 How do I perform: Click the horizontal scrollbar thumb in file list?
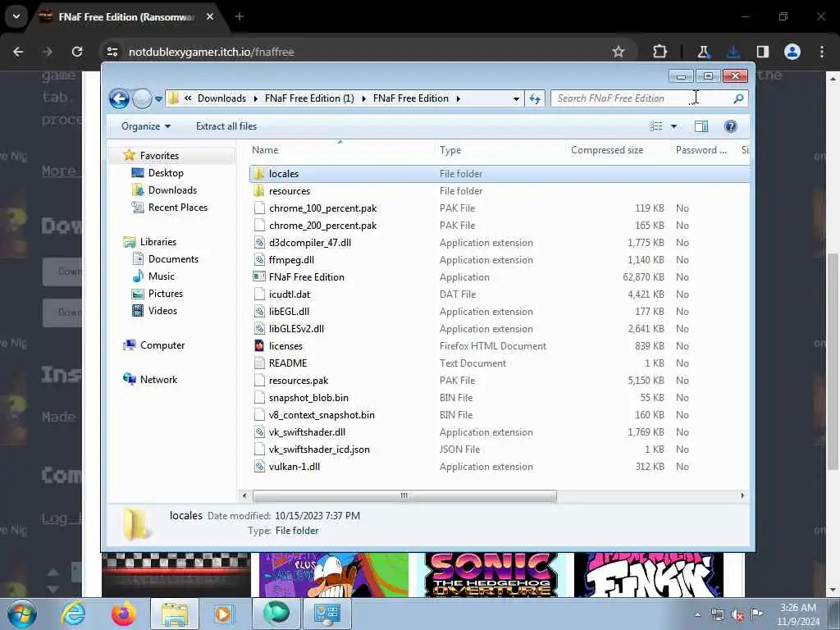(404, 496)
